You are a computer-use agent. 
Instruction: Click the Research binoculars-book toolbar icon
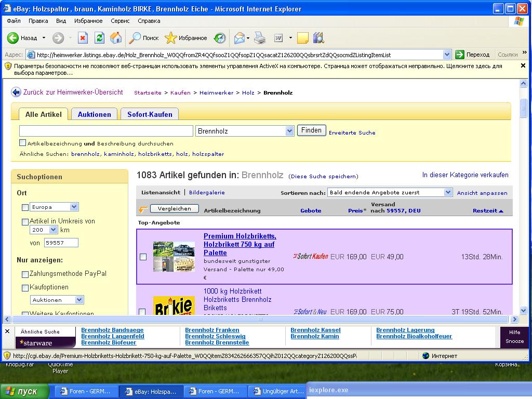point(318,37)
